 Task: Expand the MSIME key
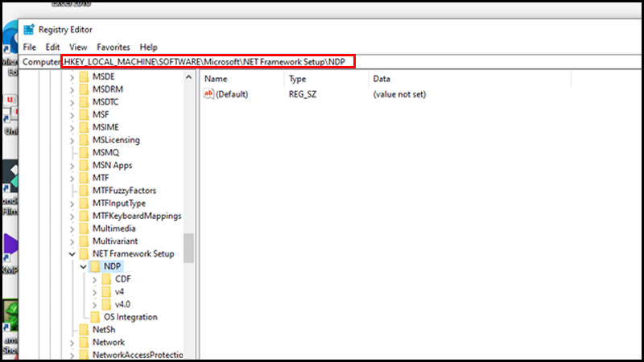click(72, 128)
